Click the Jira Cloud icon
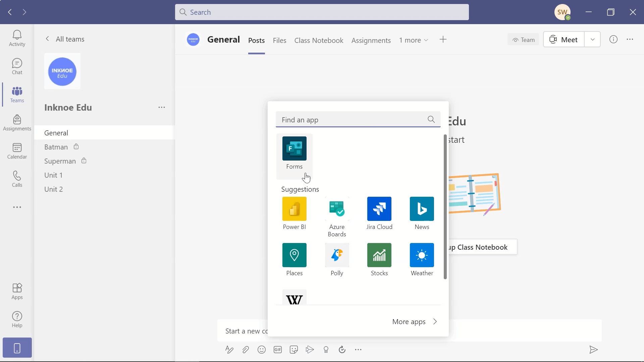This screenshot has width=644, height=362. (379, 208)
